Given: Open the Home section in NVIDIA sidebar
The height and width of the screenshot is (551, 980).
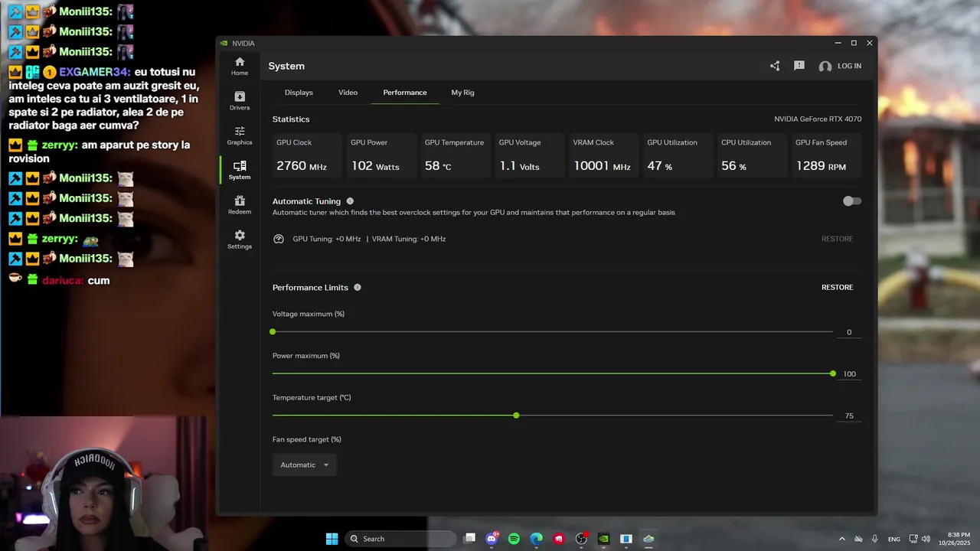Looking at the screenshot, I should pos(240,66).
